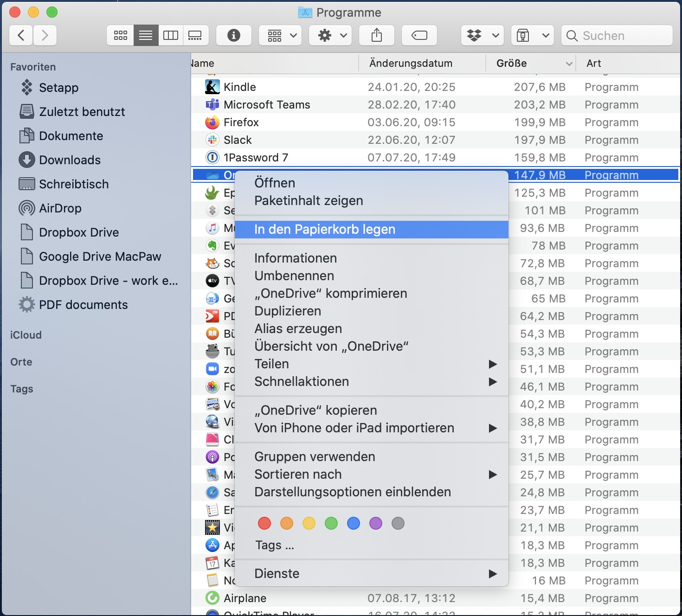Go forward with the right arrow

[45, 35]
